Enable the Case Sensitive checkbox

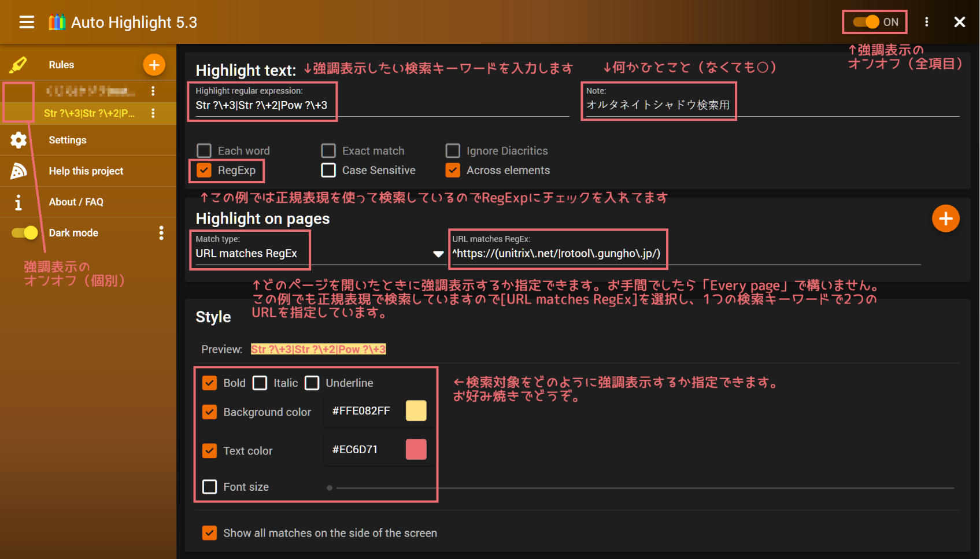tap(328, 171)
